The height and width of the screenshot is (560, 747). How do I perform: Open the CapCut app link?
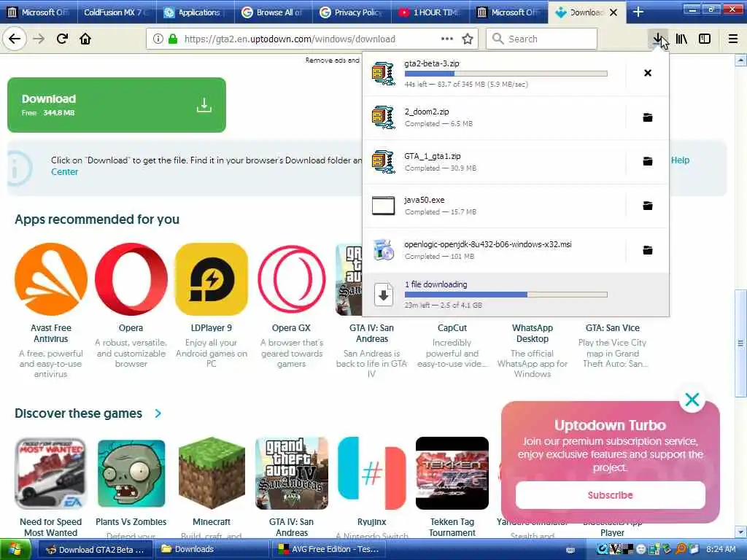click(452, 327)
